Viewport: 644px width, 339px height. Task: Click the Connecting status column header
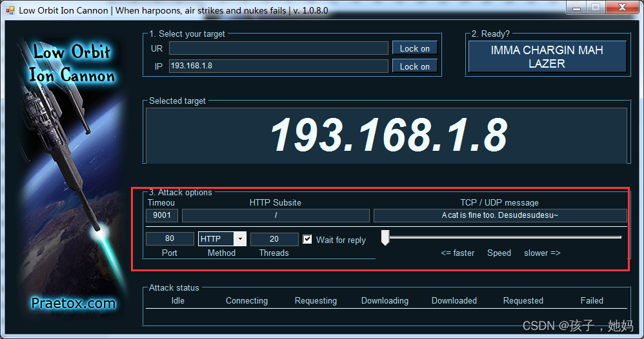[x=247, y=301]
